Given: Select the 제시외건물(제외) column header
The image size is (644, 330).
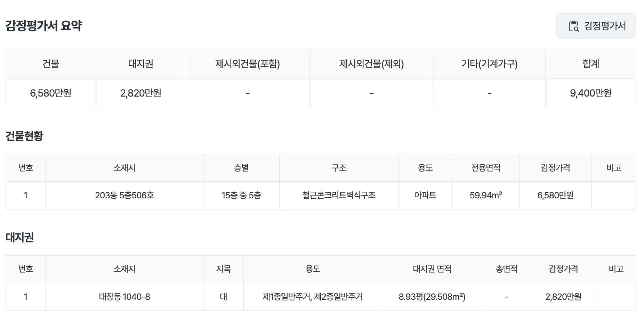Looking at the screenshot, I should (372, 64).
